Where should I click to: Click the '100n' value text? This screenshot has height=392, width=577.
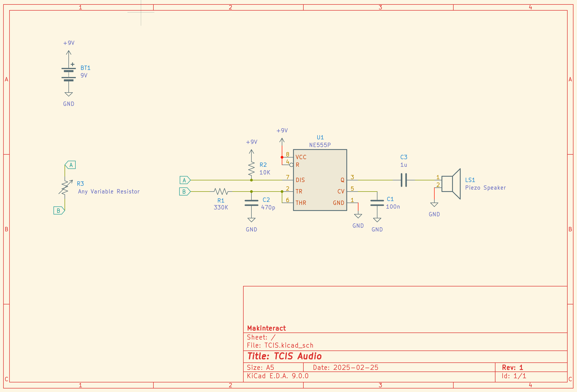393,207
